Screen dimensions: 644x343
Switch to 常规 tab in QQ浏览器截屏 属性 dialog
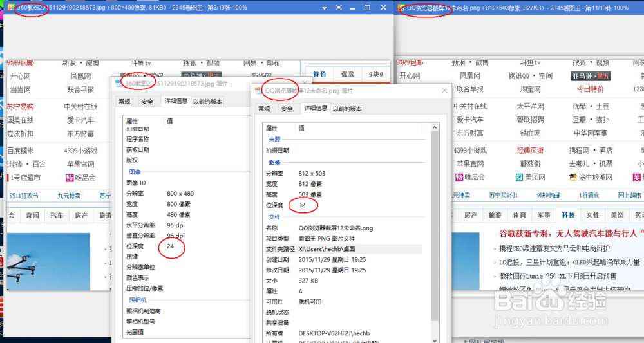[x=264, y=109]
